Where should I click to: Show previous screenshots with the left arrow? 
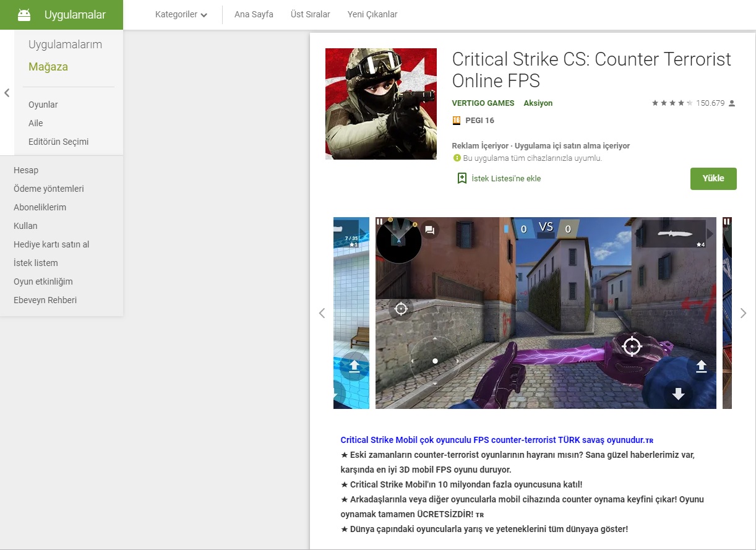322,313
